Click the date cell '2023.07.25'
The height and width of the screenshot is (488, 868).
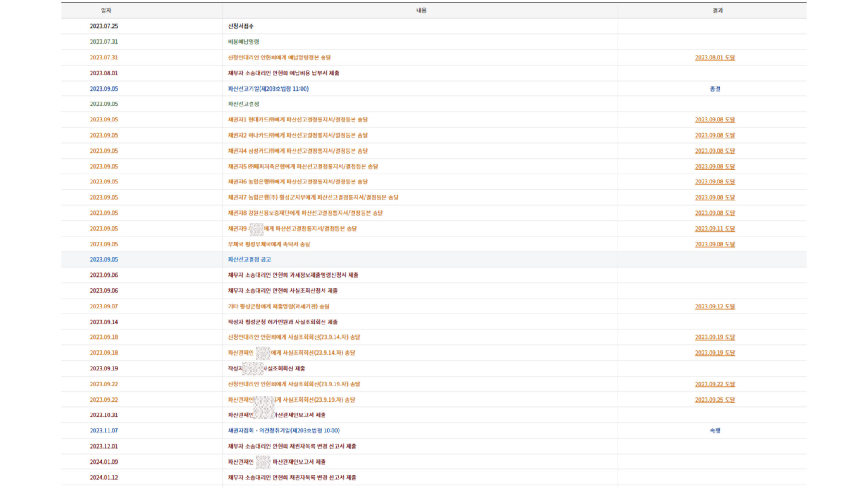click(x=104, y=26)
